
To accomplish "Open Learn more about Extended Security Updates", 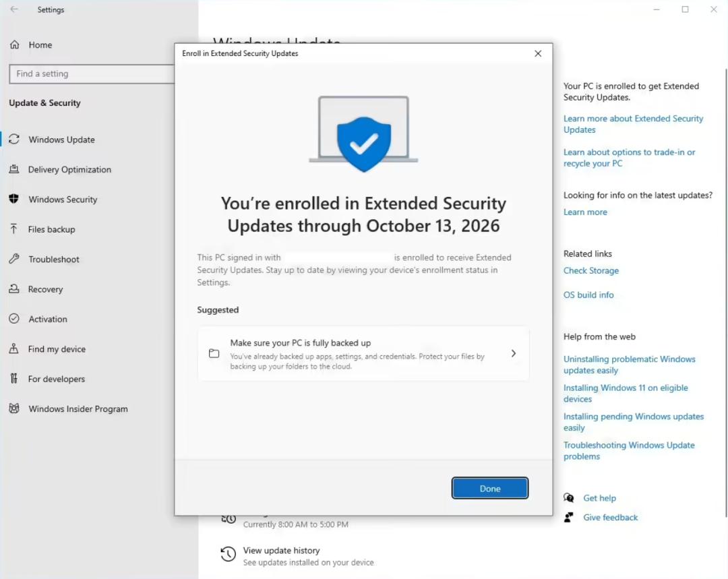I will [x=633, y=124].
